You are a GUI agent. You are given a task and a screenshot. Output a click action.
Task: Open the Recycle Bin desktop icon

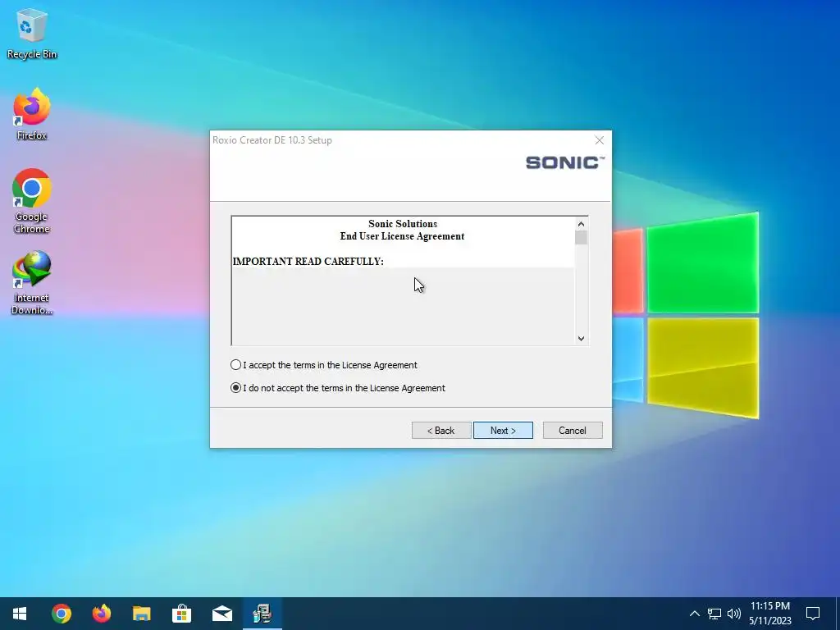pyautogui.click(x=32, y=34)
